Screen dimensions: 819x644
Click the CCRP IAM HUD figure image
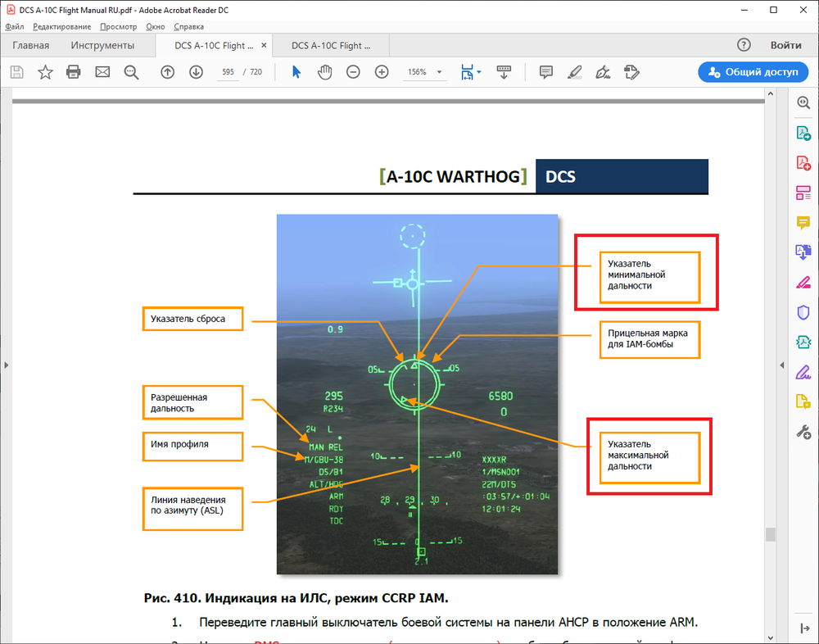417,394
